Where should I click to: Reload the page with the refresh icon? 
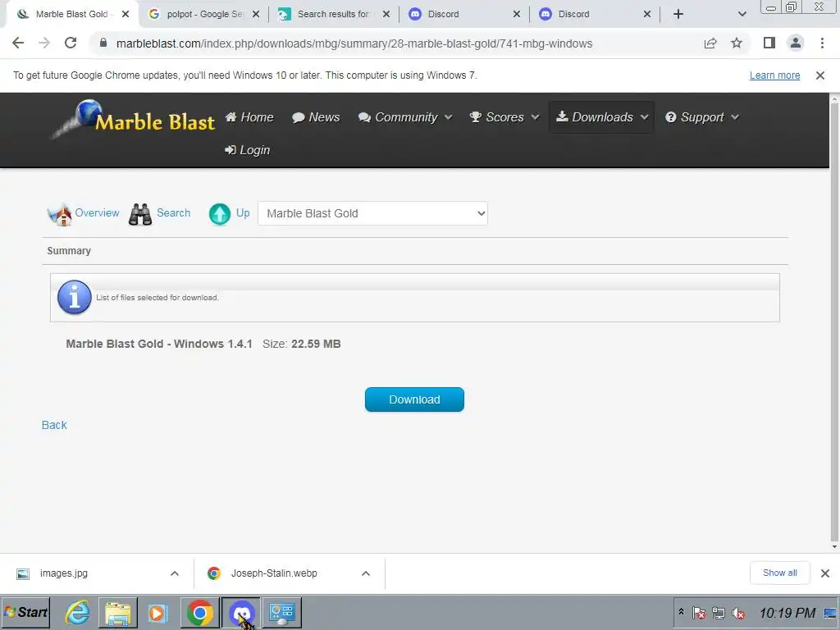click(71, 43)
